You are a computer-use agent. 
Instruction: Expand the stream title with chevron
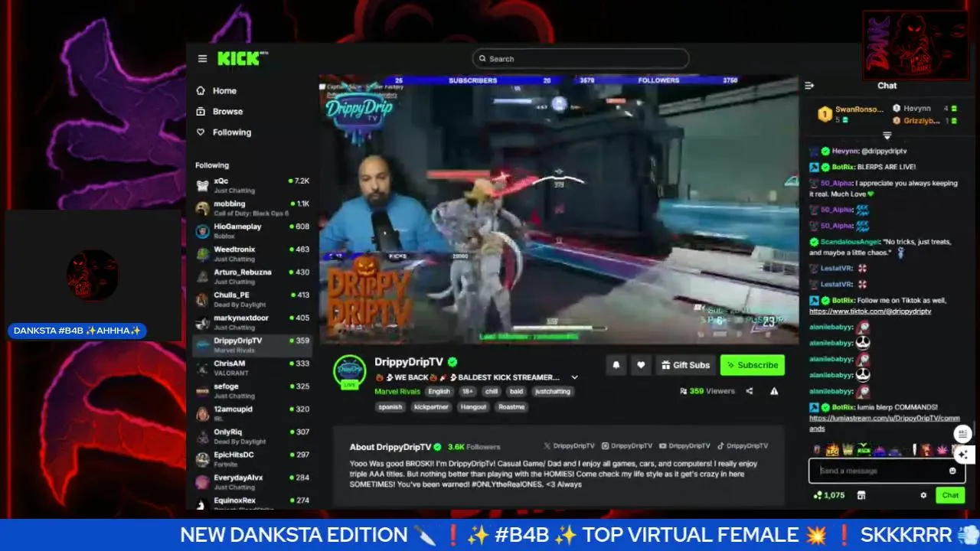[x=574, y=377]
